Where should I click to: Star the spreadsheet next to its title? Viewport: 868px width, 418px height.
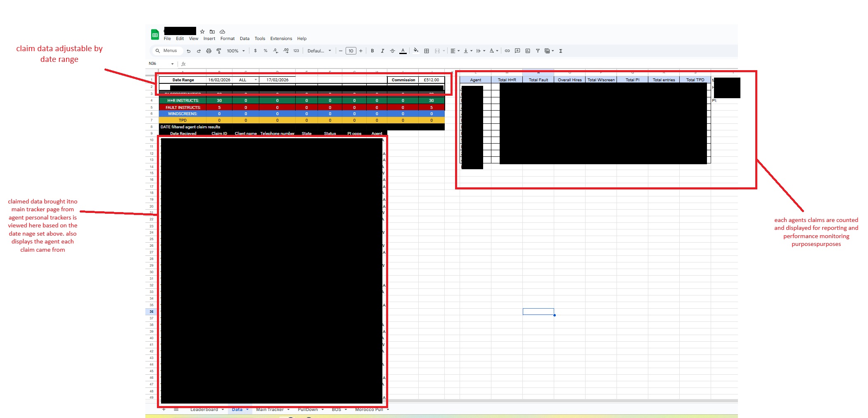202,31
